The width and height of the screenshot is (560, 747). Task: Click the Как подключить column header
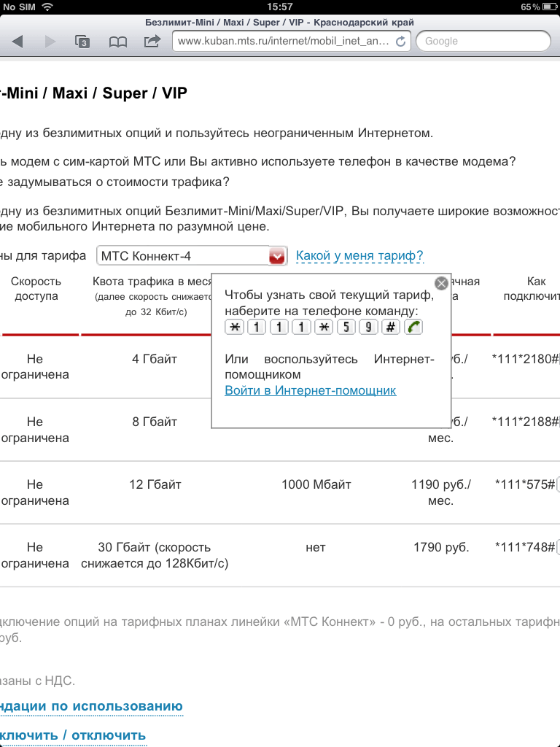[532, 289]
